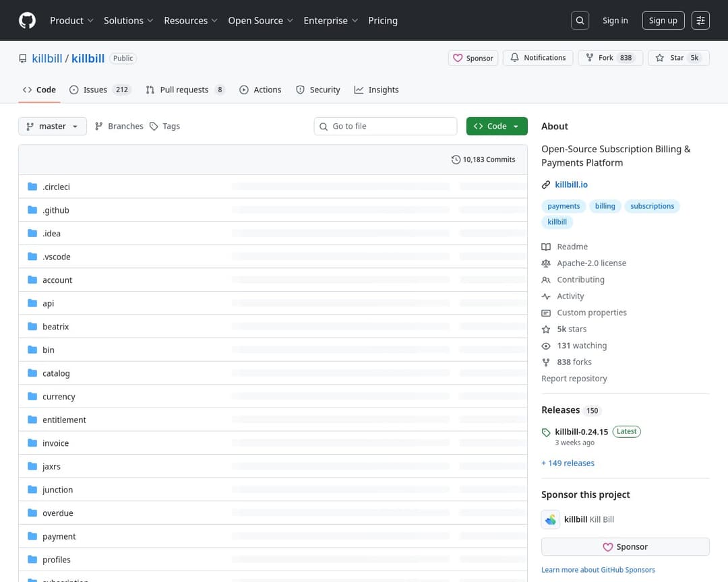Click the repository icon beside killbill / killbill
The image size is (728, 582).
pyautogui.click(x=23, y=59)
